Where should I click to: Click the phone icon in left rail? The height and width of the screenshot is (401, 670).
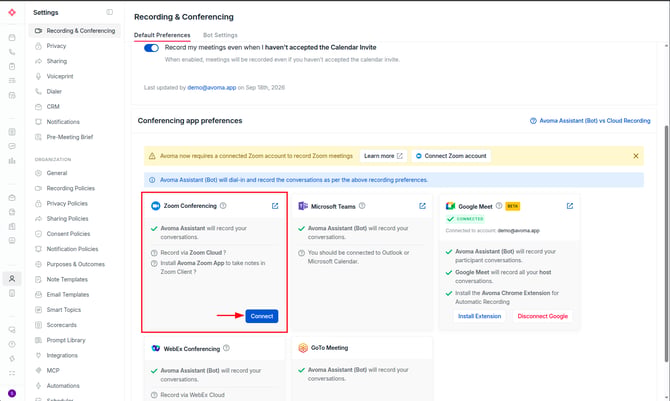tap(12, 52)
